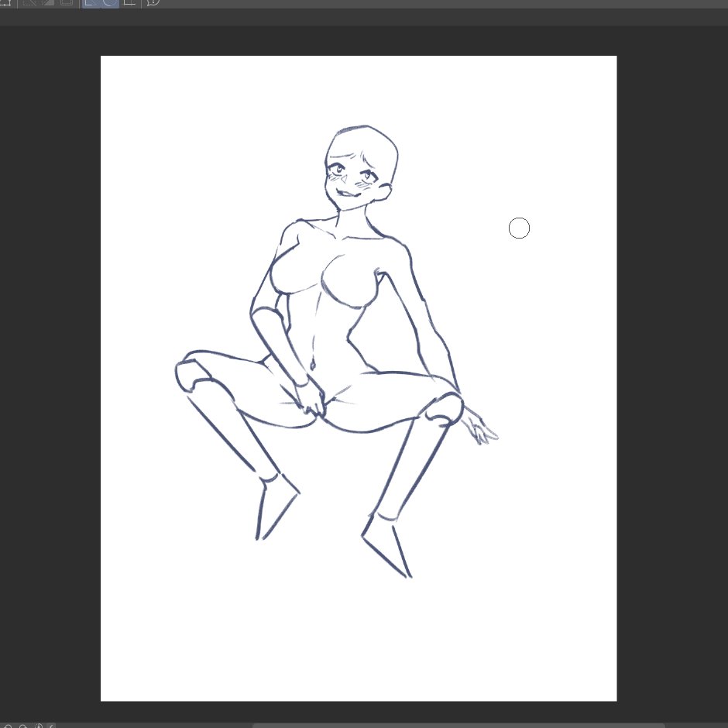The height and width of the screenshot is (728, 728).
Task: Click the speech-bubble support icon in the command bar
Action: [x=153, y=2]
